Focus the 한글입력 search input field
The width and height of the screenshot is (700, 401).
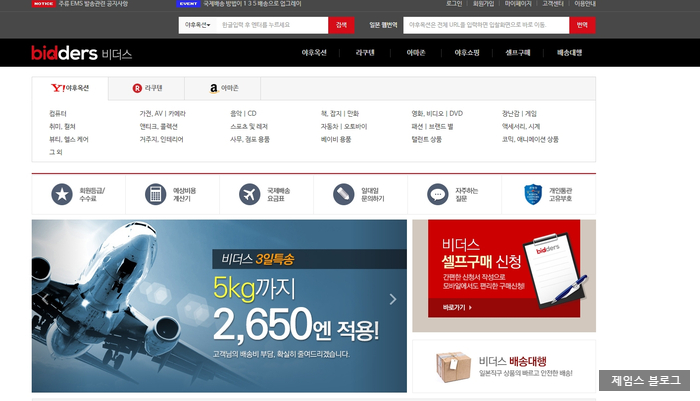coord(272,25)
